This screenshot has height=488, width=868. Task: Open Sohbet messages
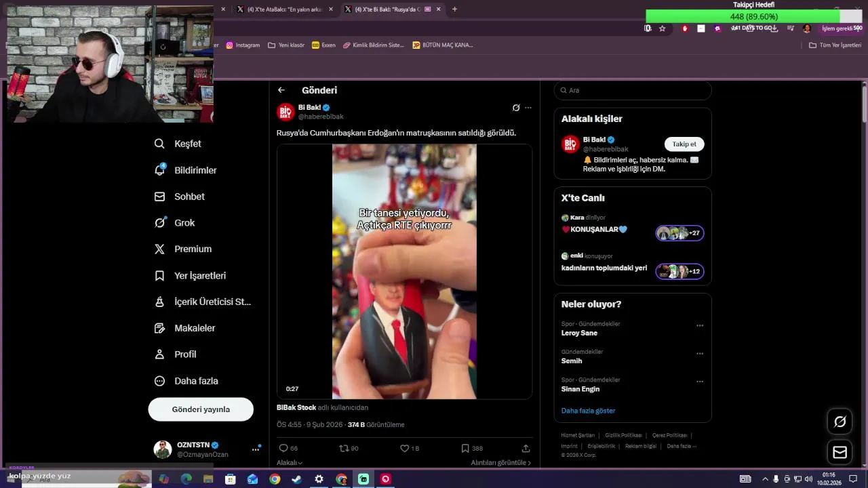180,197
